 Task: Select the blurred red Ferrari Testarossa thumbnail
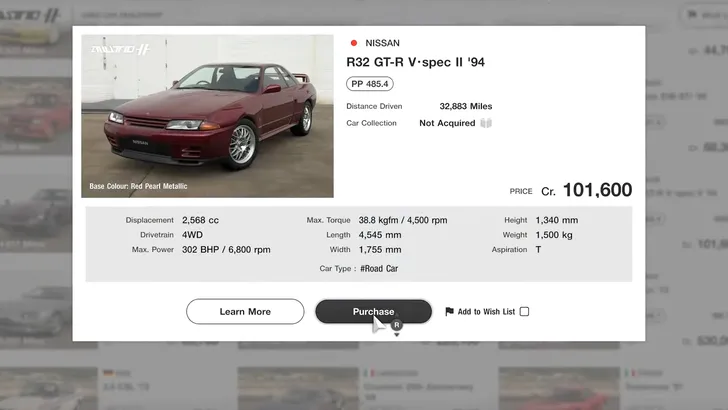[559, 389]
